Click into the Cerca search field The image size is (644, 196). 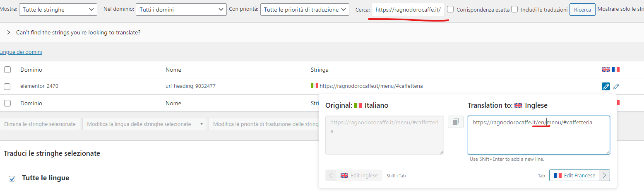pos(408,10)
